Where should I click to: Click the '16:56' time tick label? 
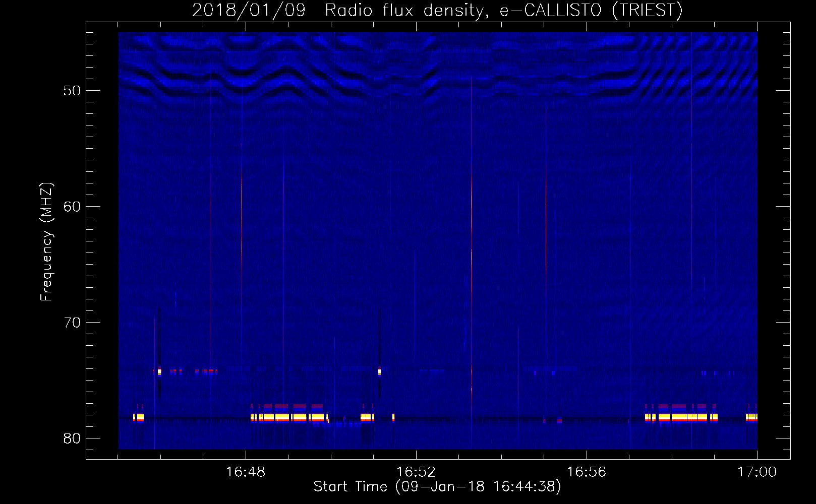click(x=587, y=472)
